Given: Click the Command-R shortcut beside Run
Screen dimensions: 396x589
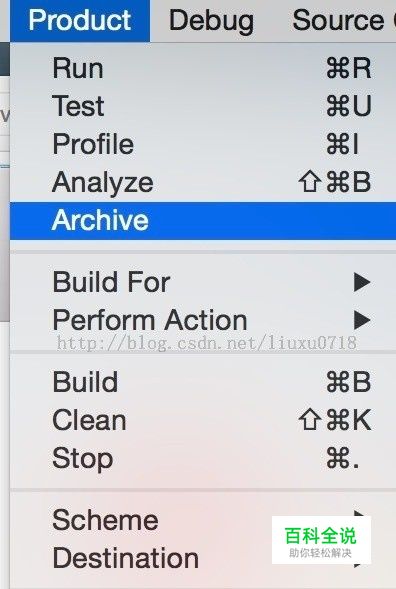Looking at the screenshot, I should [349, 68].
